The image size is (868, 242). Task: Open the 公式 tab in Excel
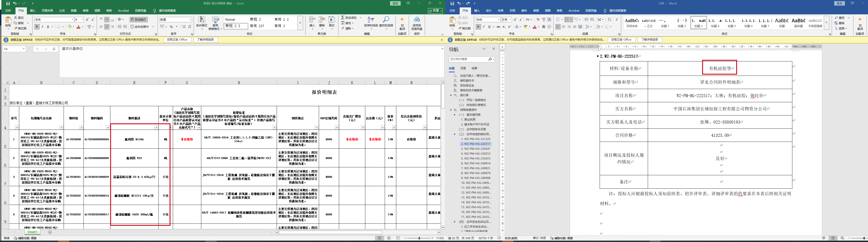pos(62,10)
